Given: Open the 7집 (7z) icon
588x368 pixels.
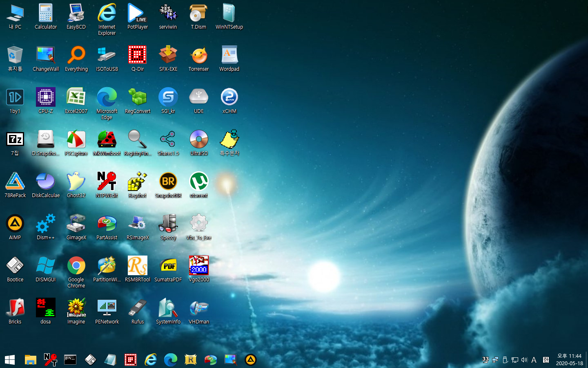Looking at the screenshot, I should pos(15,143).
